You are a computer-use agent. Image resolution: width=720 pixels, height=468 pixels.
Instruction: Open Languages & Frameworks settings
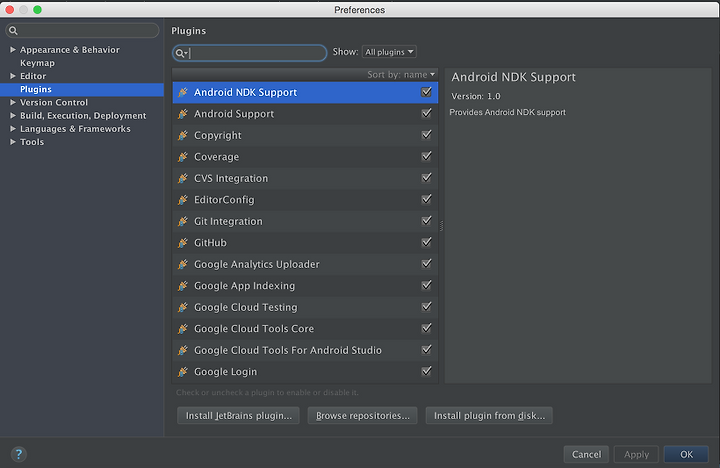pos(75,129)
